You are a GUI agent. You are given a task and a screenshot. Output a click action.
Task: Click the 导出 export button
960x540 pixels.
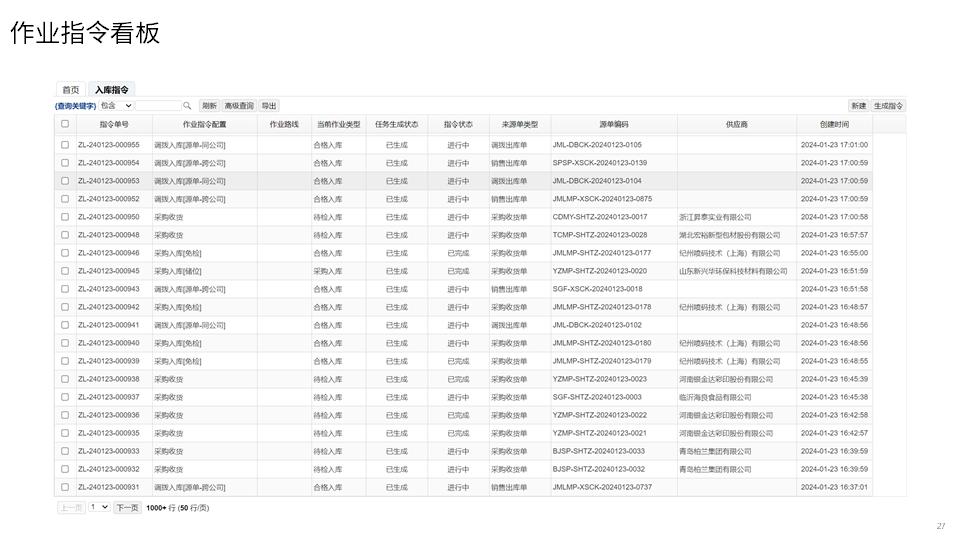[x=269, y=106]
